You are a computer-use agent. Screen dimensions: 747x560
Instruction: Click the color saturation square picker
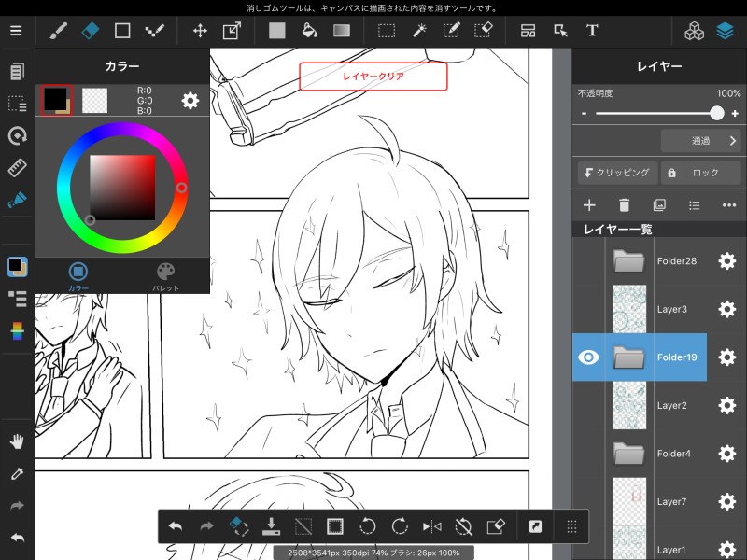[x=122, y=188]
